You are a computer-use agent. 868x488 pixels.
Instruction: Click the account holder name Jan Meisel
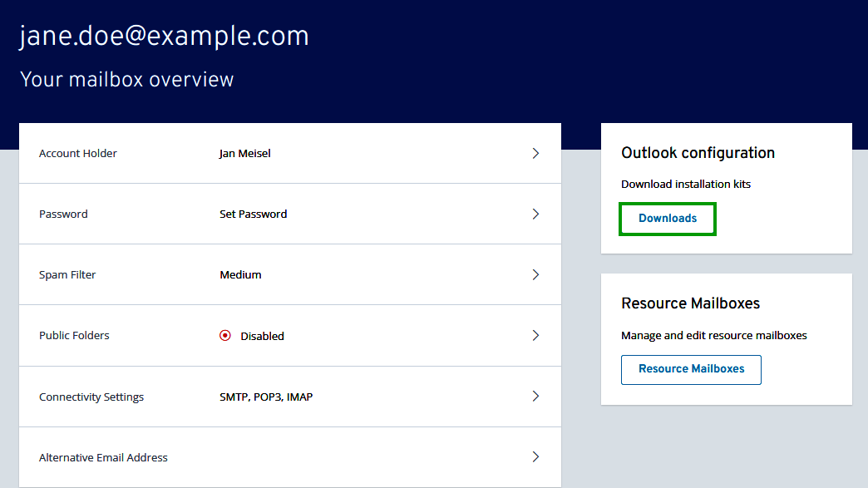(244, 153)
